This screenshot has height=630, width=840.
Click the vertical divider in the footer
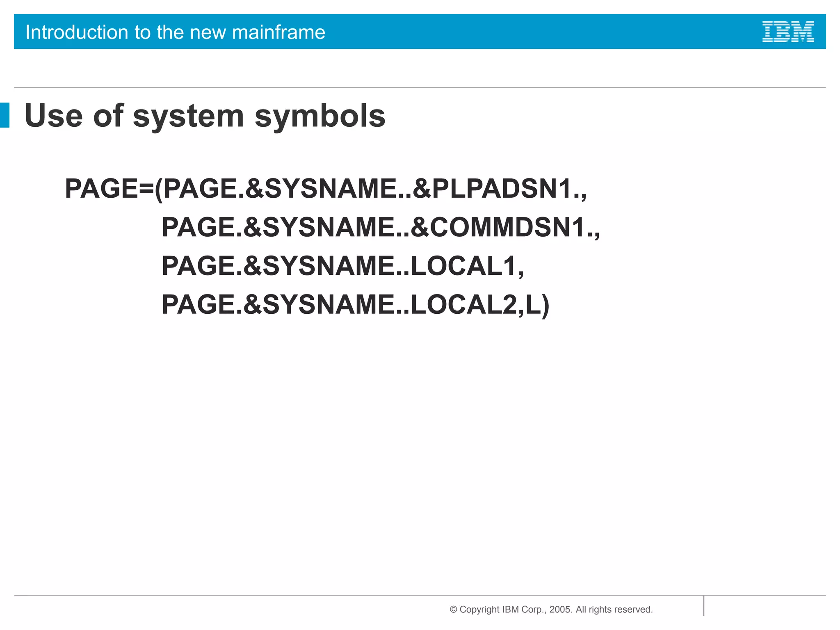704,606
